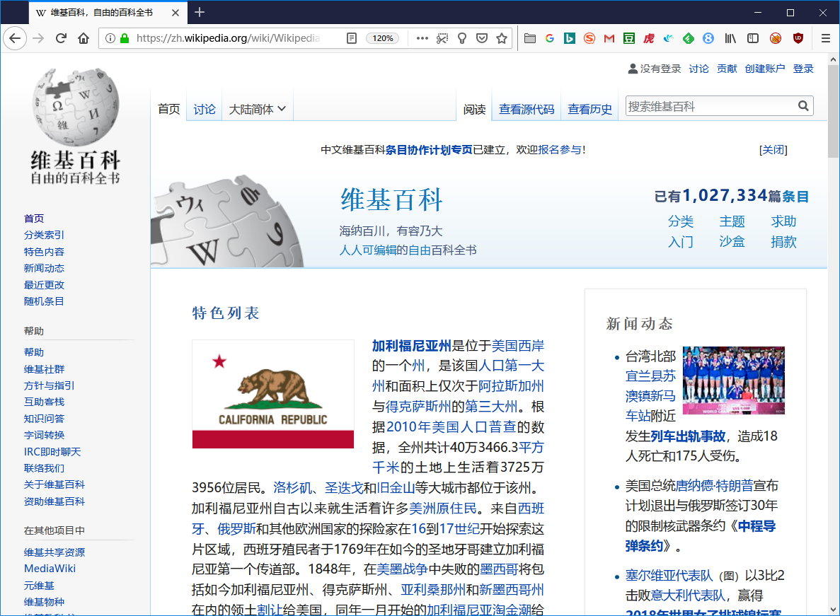Click the 报名参与 link
Viewport: 840px width, 616px height.
tap(559, 150)
